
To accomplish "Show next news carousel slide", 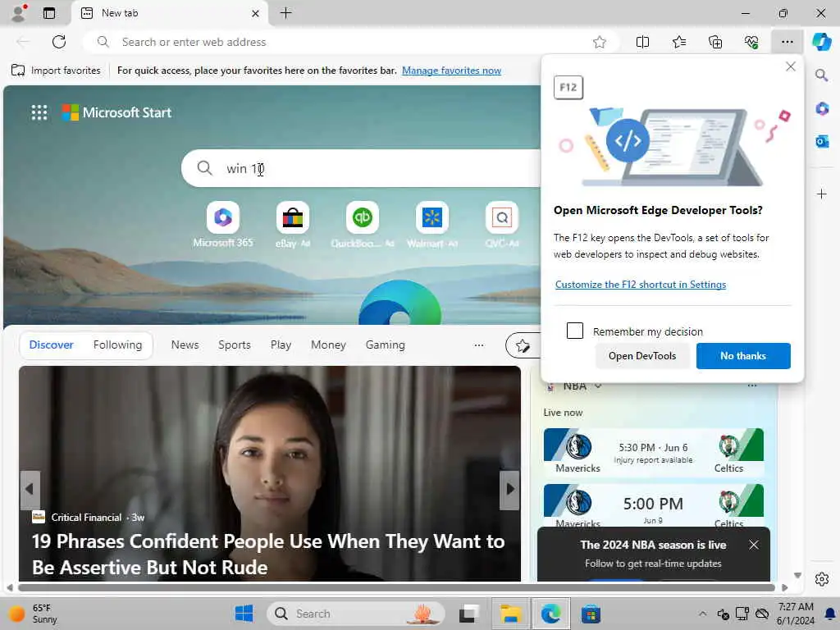I will (509, 489).
